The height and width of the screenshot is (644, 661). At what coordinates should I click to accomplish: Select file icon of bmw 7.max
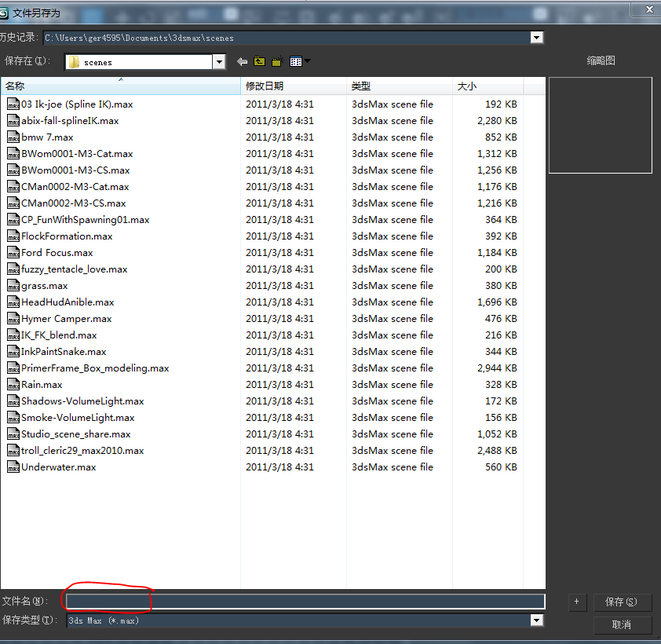pos(13,137)
